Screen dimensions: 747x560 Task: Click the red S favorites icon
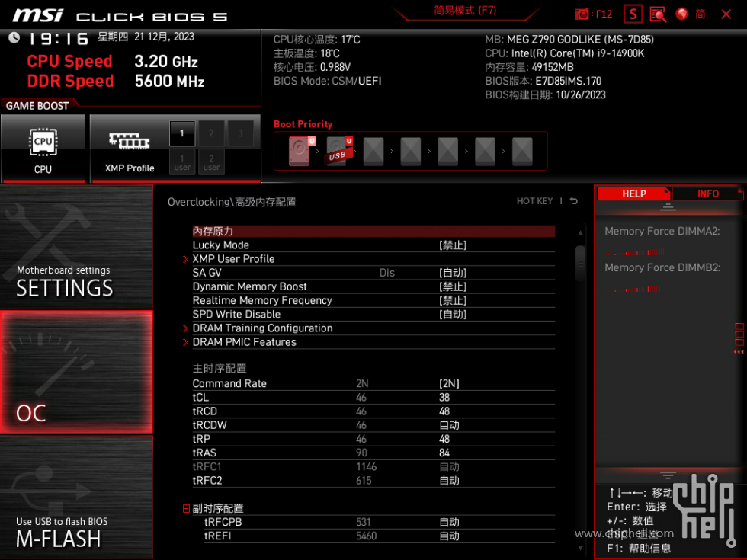(x=633, y=14)
